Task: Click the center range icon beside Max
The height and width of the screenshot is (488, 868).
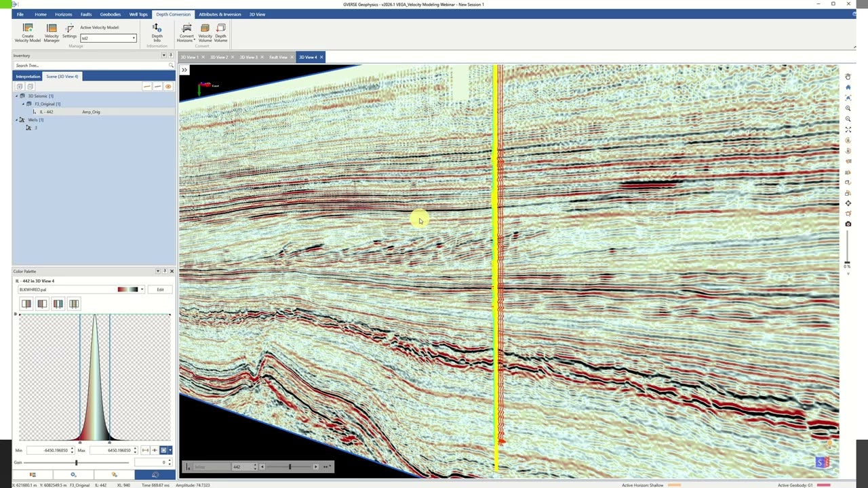Action: coord(155,450)
